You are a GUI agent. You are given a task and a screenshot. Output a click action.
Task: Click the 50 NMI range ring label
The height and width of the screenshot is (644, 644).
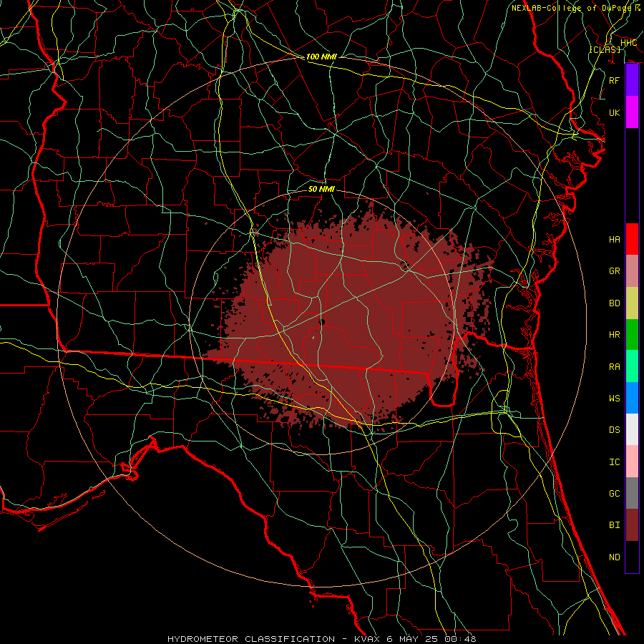point(321,189)
